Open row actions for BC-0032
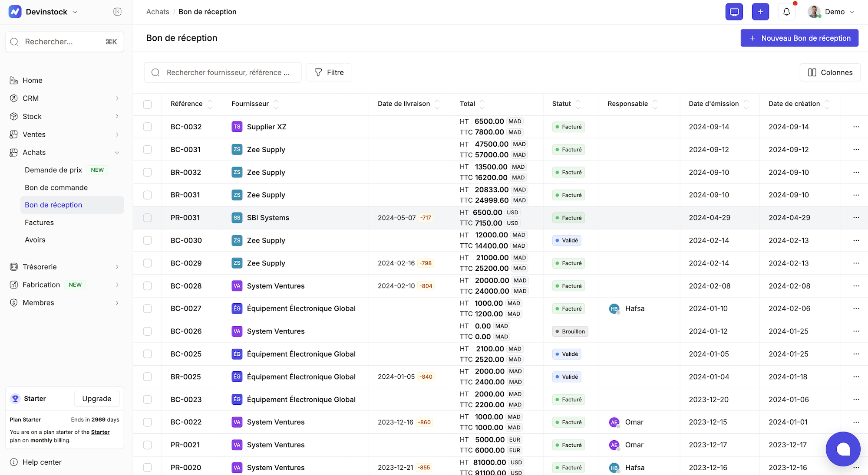 (x=856, y=127)
